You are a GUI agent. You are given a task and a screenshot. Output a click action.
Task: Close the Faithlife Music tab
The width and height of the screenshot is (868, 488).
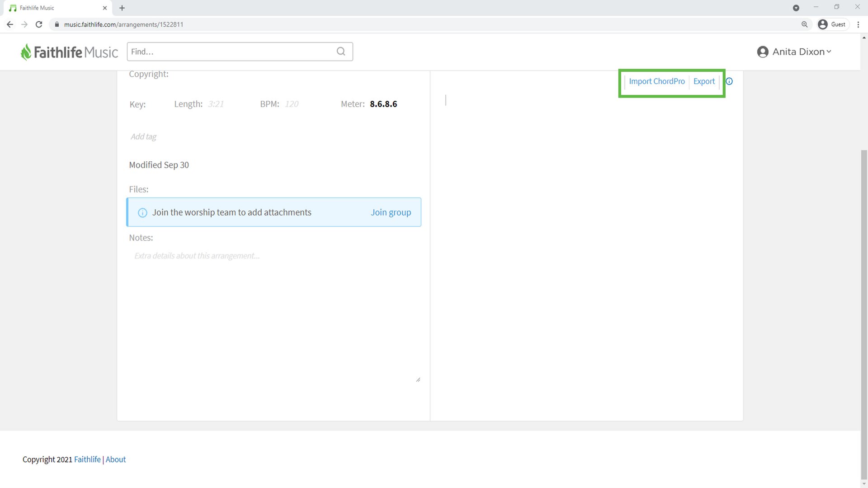coord(105,8)
